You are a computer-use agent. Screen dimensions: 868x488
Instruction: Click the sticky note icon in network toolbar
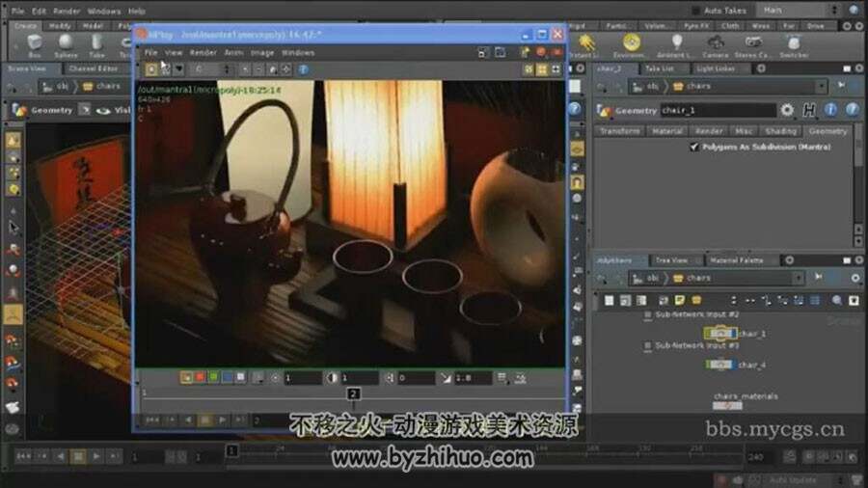tap(679, 301)
